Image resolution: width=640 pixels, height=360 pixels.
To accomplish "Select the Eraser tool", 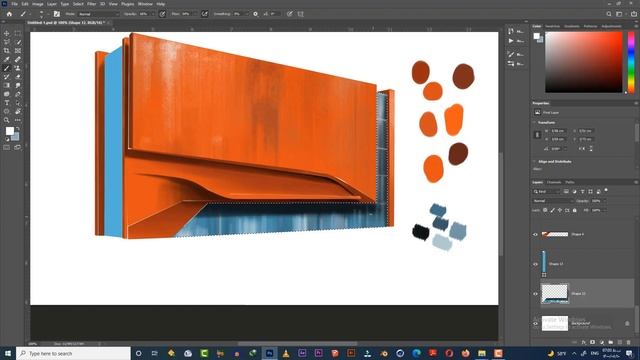I will click(18, 77).
